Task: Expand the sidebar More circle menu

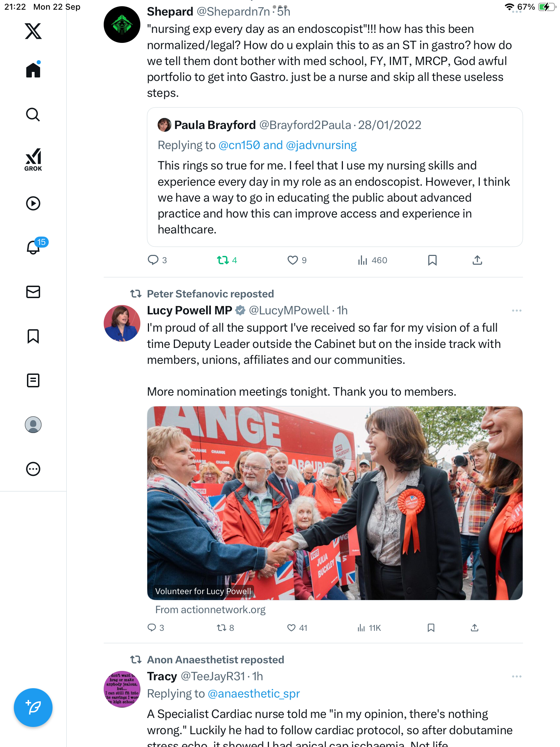Action: 33,469
